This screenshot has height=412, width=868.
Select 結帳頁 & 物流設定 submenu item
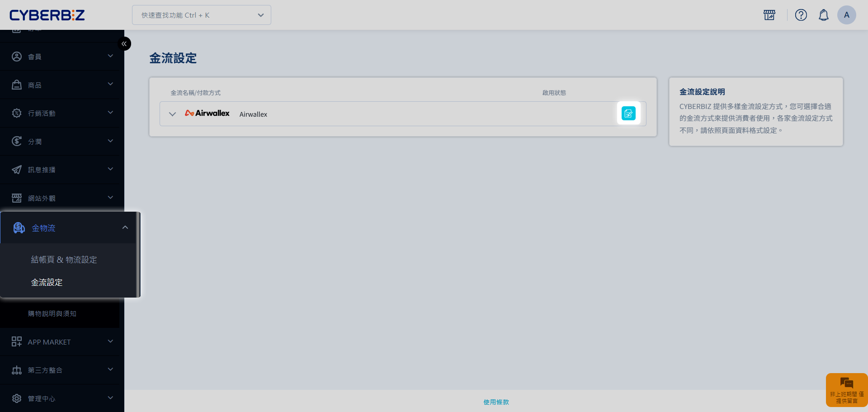coord(64,260)
